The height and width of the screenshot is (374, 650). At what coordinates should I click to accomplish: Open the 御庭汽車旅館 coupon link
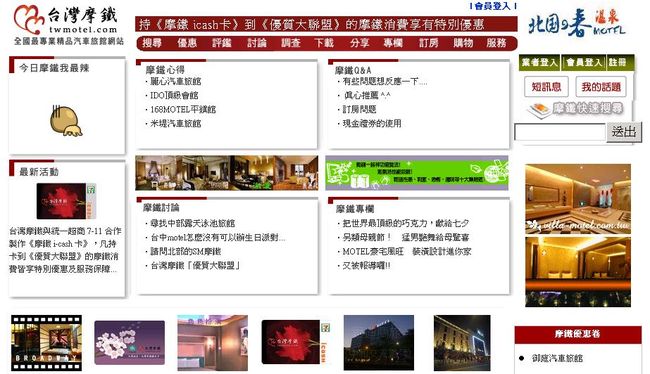click(x=557, y=358)
